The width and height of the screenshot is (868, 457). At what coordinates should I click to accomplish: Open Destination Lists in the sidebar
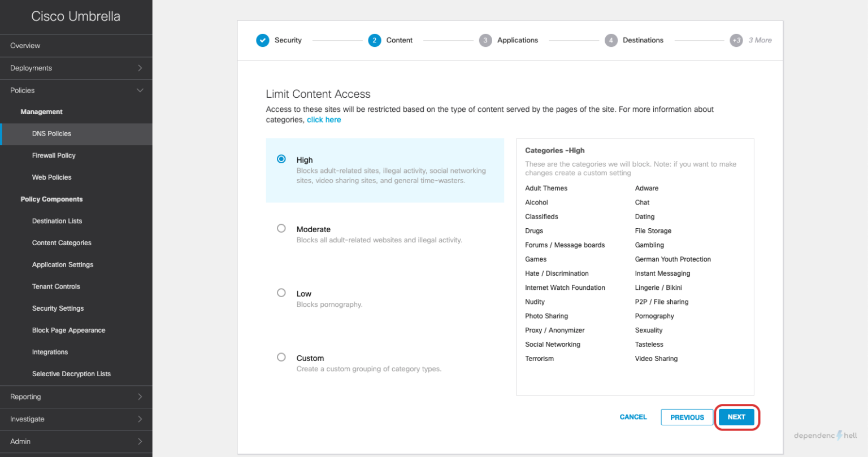57,221
